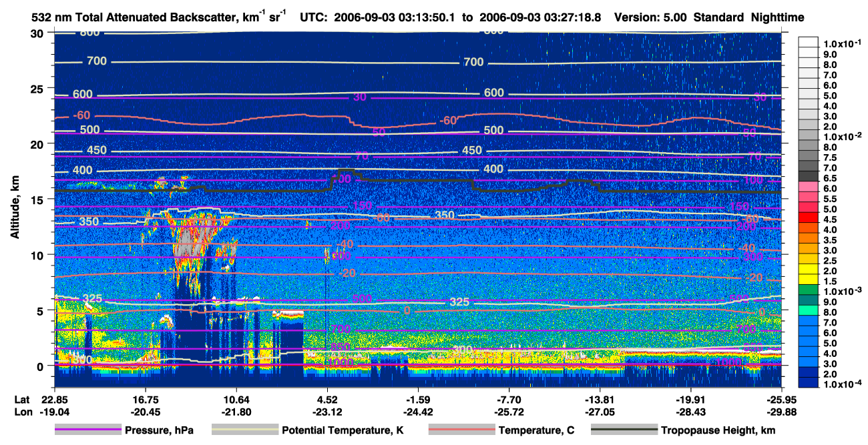868x445 pixels.
Task: Click latitude value '4.52'
Action: click(x=327, y=400)
